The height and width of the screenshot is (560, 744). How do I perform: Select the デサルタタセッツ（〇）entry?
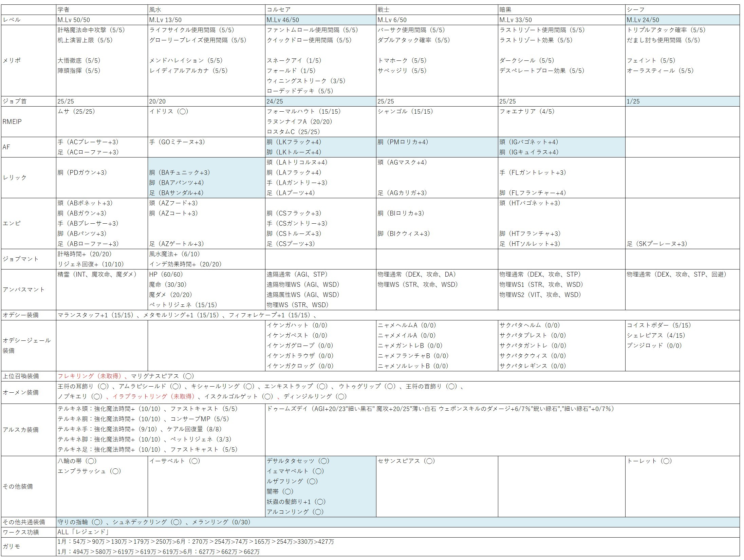[298, 461]
